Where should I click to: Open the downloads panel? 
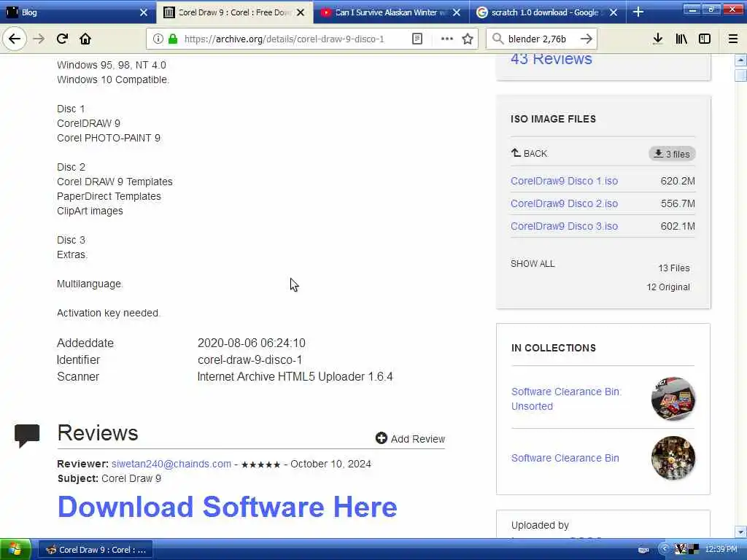657,39
